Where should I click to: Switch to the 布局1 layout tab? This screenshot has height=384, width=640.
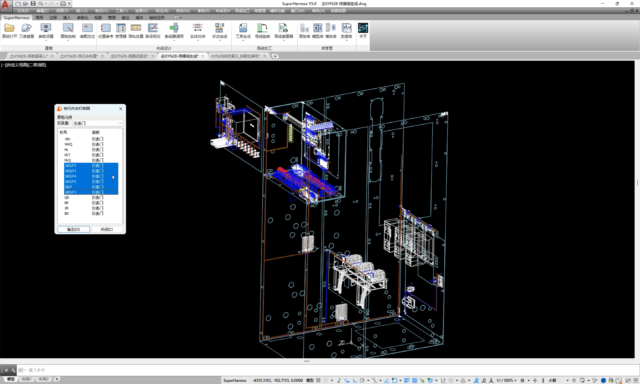coord(26,380)
